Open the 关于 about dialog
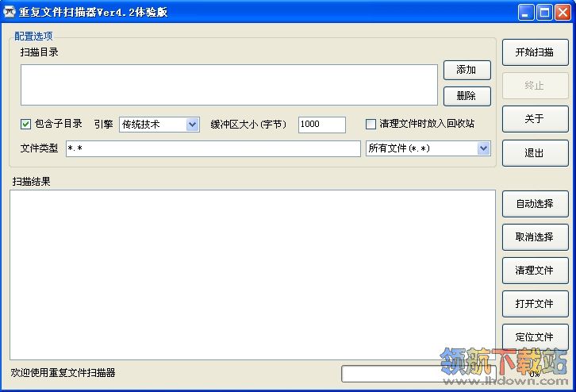Image resolution: width=576 pixels, height=392 pixels. click(535, 119)
